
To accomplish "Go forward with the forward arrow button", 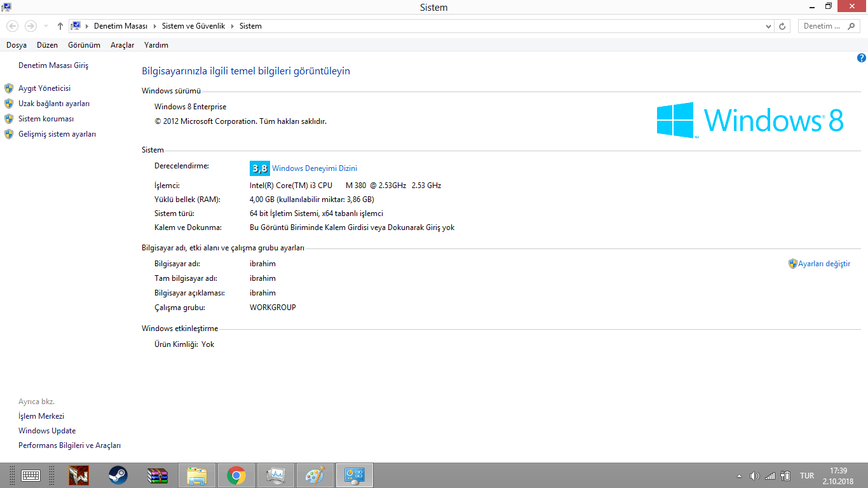I will coord(31,26).
